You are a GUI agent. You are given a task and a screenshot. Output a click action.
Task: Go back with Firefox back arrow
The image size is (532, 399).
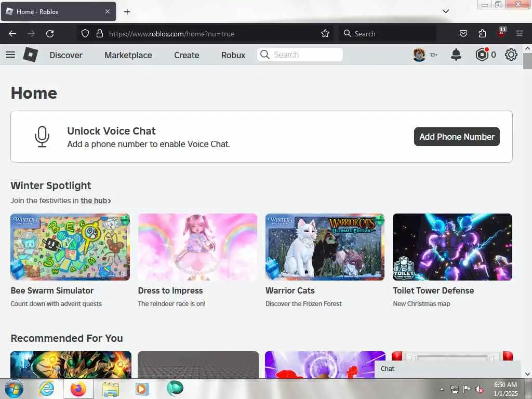12,34
